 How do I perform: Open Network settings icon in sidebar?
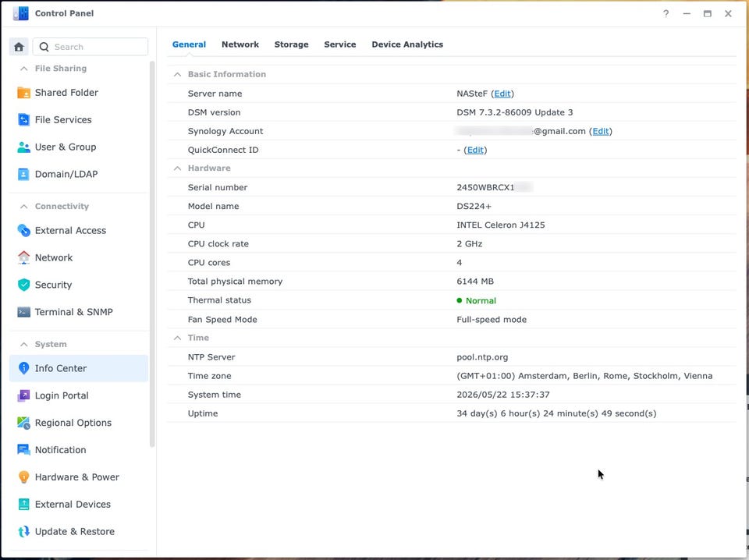23,258
